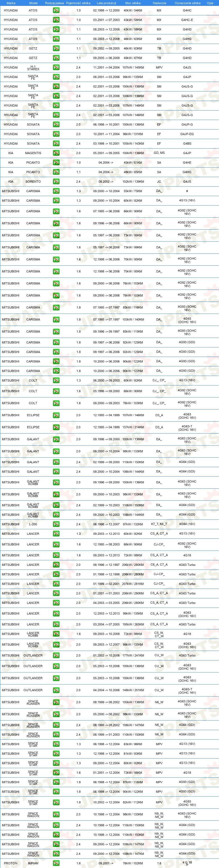Click fuel icon in Sonata G4JP-EG row

(x=56, y=134)
